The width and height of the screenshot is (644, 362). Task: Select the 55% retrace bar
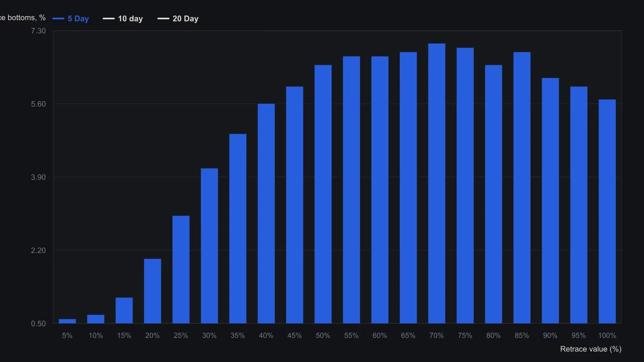(351, 190)
